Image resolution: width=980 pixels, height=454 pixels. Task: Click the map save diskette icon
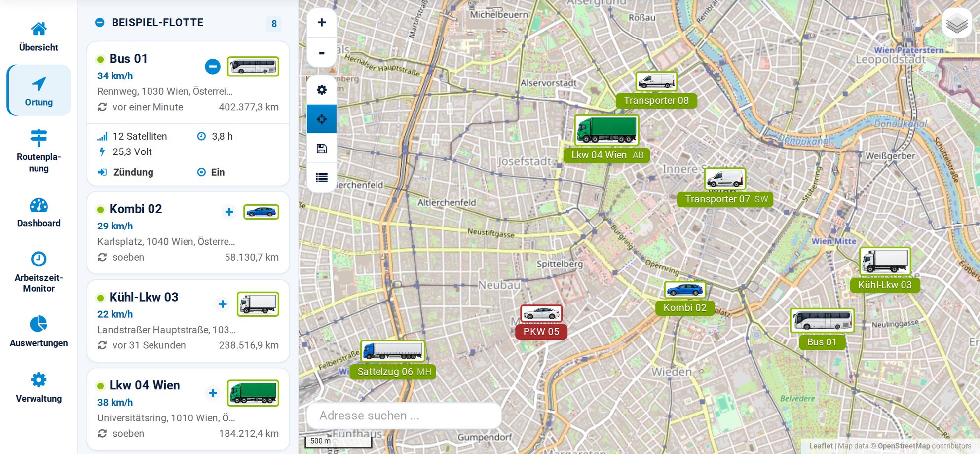click(322, 149)
